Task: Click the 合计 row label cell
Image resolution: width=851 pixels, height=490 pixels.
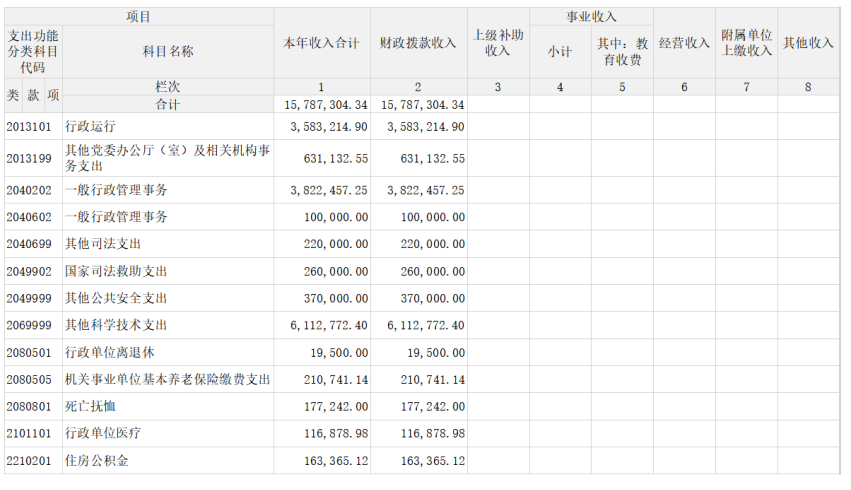Action: pyautogui.click(x=167, y=104)
